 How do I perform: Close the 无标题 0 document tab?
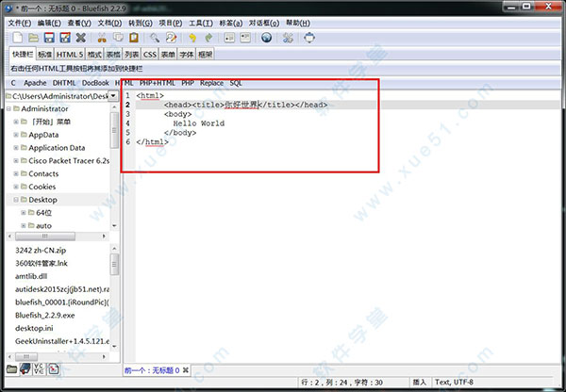pos(186,370)
